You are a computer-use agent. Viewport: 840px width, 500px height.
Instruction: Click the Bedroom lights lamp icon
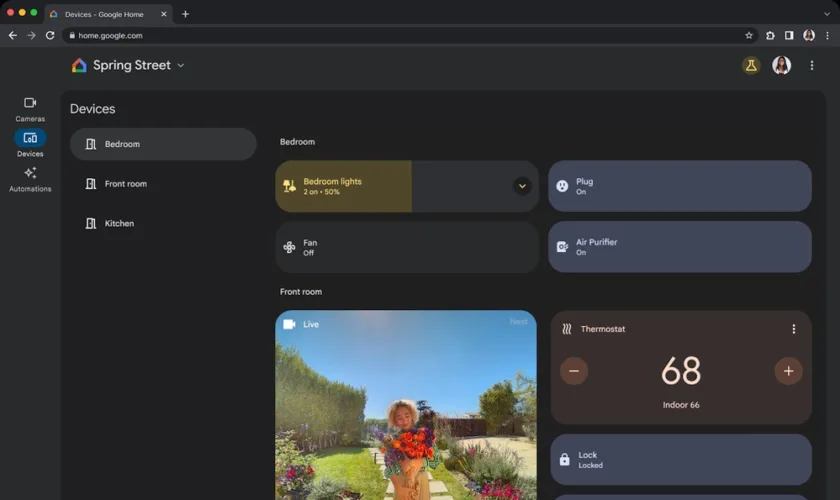(289, 186)
